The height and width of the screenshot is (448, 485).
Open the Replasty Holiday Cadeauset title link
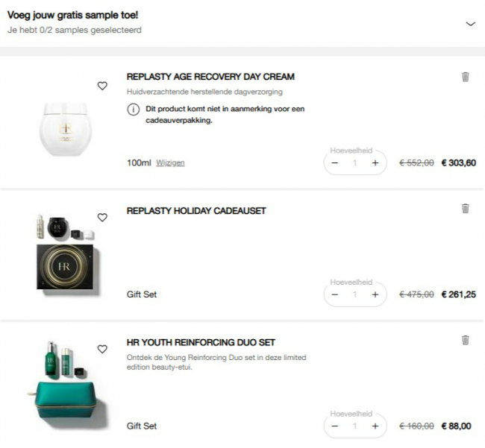click(x=196, y=211)
